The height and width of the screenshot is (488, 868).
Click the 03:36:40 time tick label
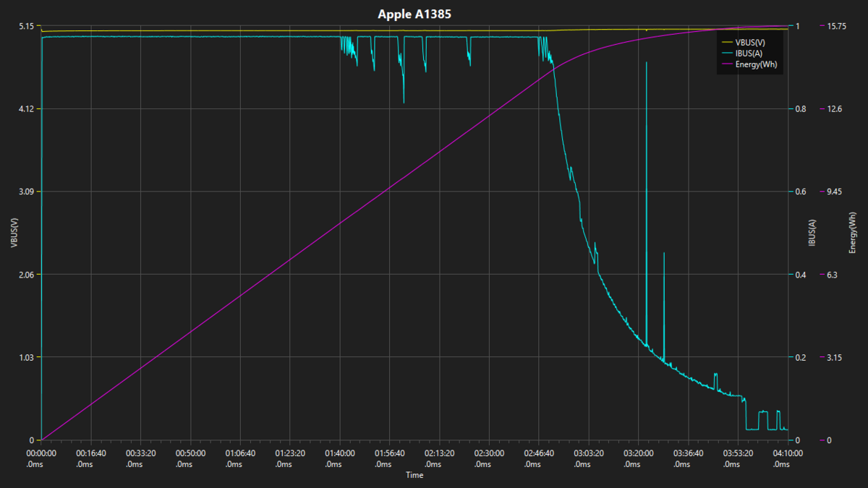pos(689,453)
